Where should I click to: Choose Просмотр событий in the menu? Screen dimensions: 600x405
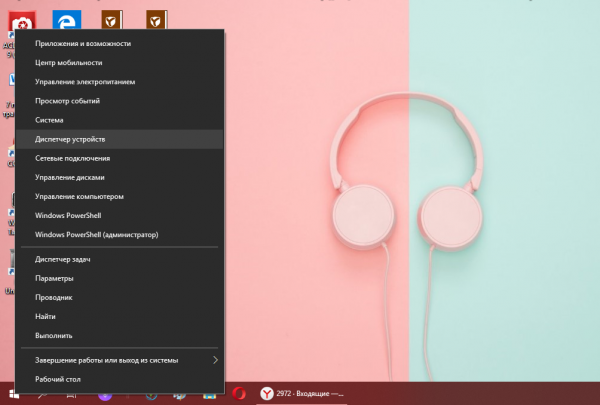click(x=119, y=101)
